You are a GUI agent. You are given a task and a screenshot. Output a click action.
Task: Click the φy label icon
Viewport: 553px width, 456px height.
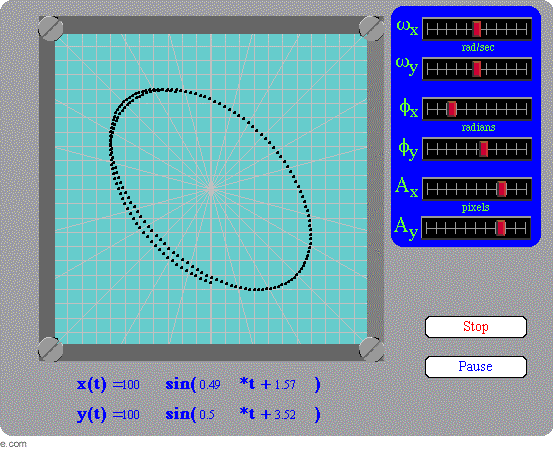pos(408,149)
